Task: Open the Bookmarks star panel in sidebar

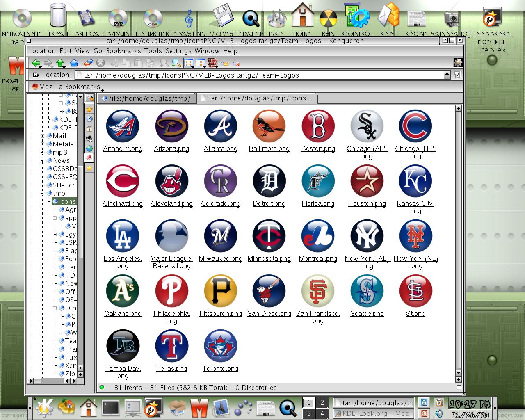Action: pos(89,109)
